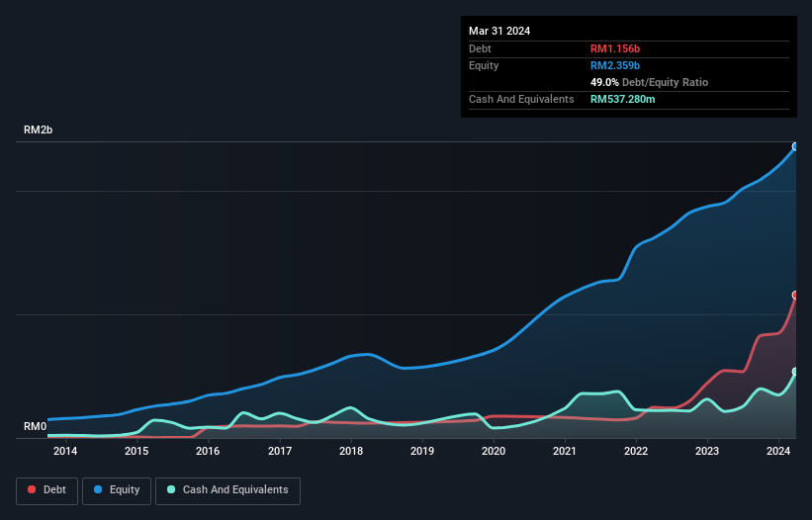Click the 49.0% Debt/Equity Ratio text
This screenshot has height=520, width=812.
[x=649, y=82]
